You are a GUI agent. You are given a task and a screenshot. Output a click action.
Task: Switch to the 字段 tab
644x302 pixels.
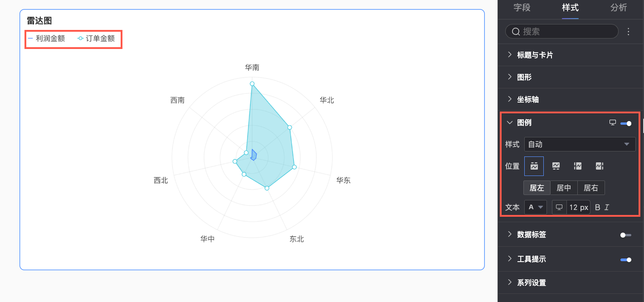[x=522, y=8]
